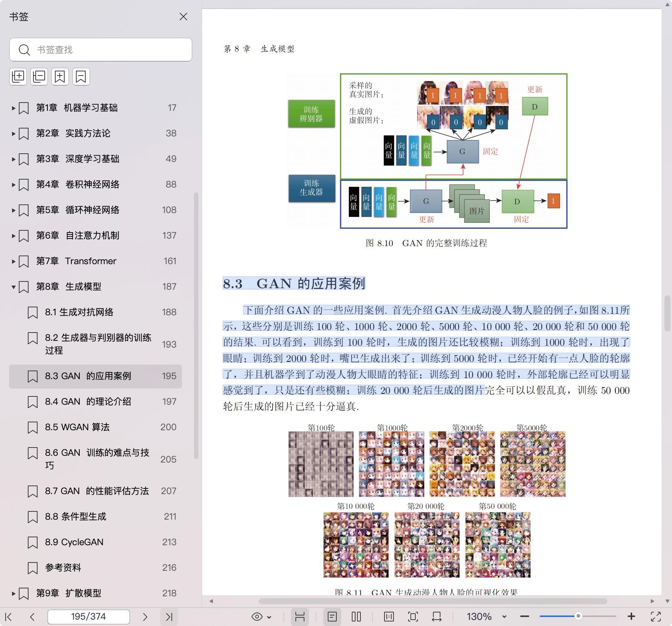Screen dimensions: 672x626
Task: Enter full screen mode
Action: pos(656,617)
